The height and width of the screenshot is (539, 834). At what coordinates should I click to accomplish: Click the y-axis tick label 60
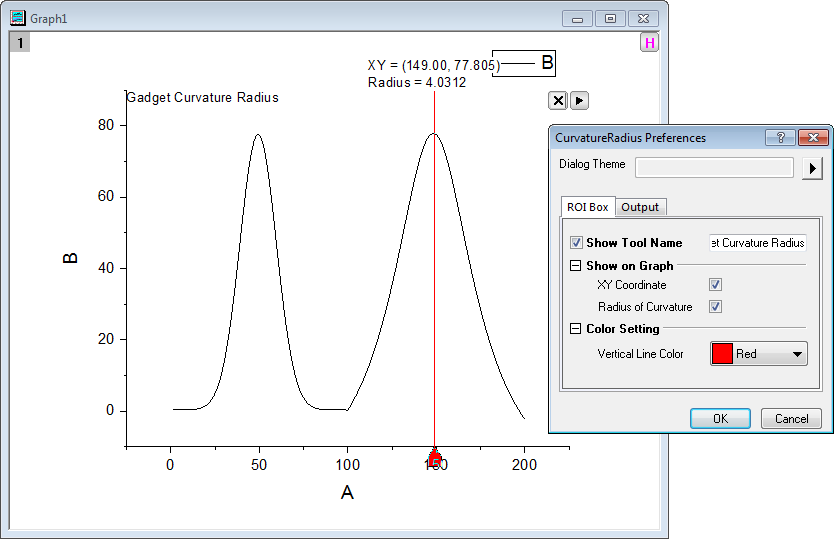pos(106,196)
